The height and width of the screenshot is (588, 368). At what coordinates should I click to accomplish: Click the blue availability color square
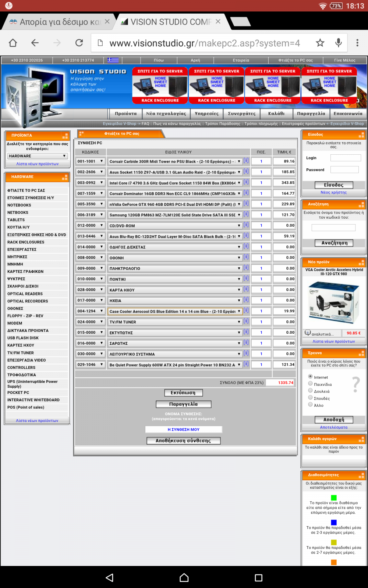point(334,522)
